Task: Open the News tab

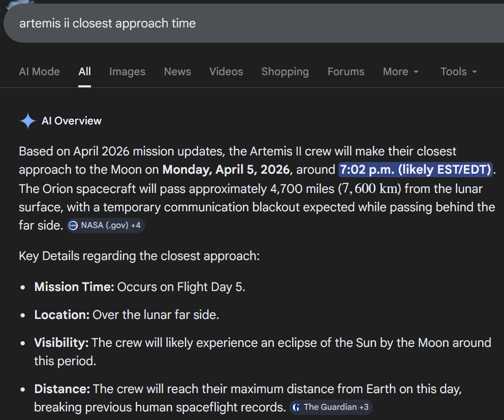Action: (x=177, y=71)
